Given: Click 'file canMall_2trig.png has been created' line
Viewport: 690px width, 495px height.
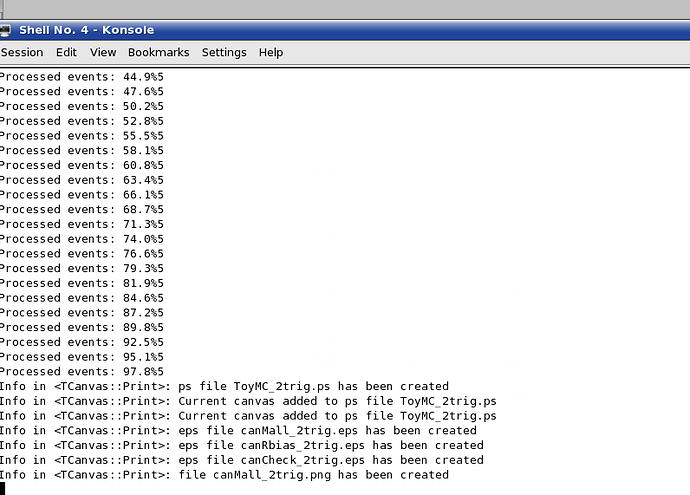Looking at the screenshot, I should (224, 475).
